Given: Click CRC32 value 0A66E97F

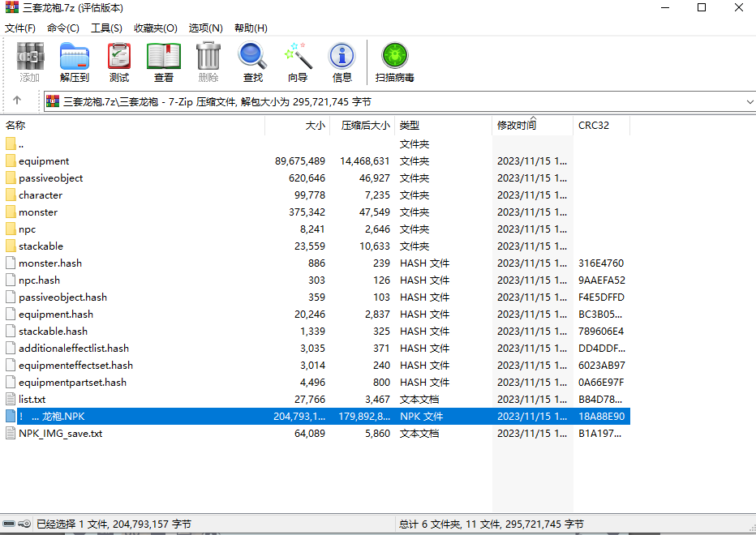Looking at the screenshot, I should point(601,383).
